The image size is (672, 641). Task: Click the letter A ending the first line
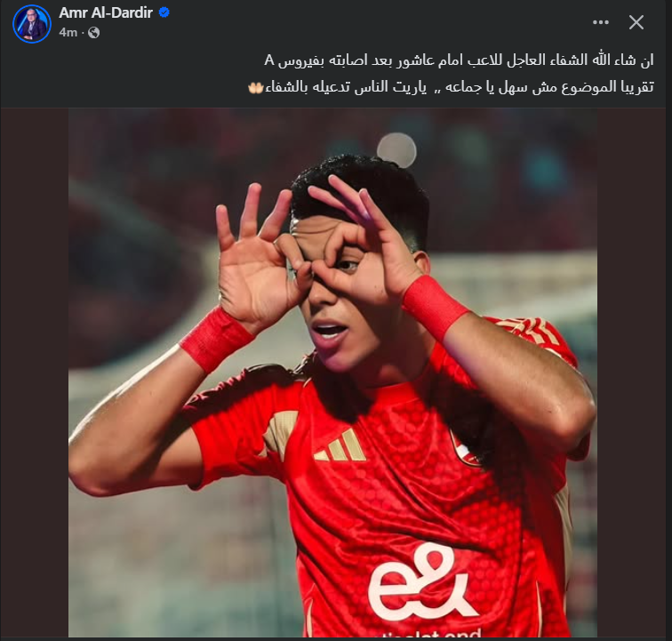pyautogui.click(x=269, y=60)
